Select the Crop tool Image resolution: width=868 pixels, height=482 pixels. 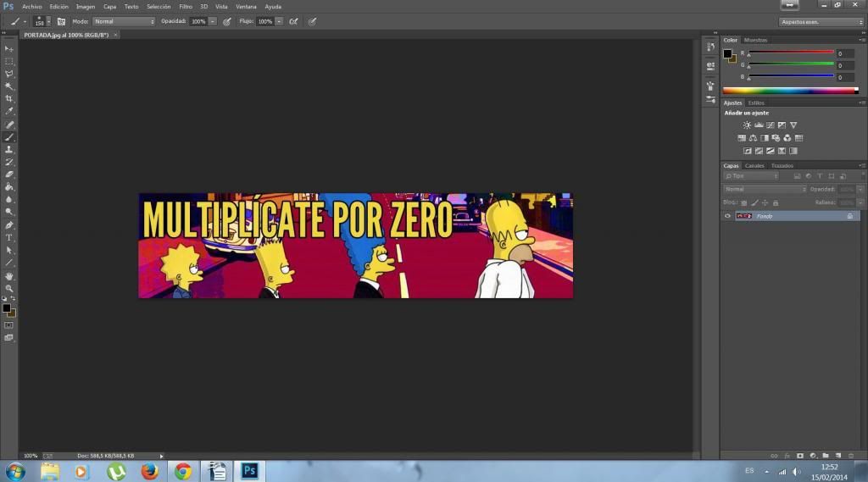pos(9,99)
